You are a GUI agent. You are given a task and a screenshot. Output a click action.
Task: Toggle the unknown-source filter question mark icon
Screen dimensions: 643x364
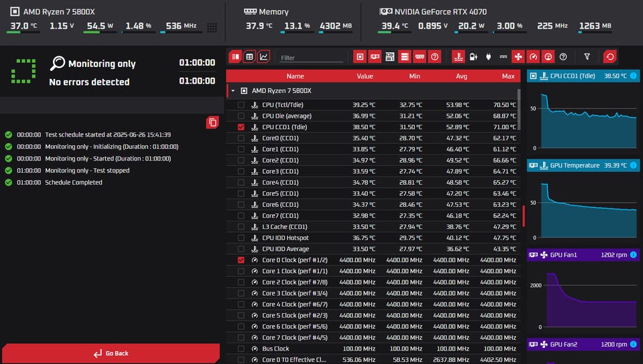click(x=434, y=57)
